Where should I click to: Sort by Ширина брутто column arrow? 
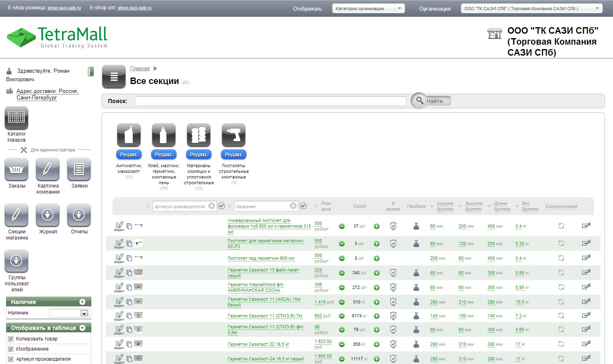coord(432,207)
